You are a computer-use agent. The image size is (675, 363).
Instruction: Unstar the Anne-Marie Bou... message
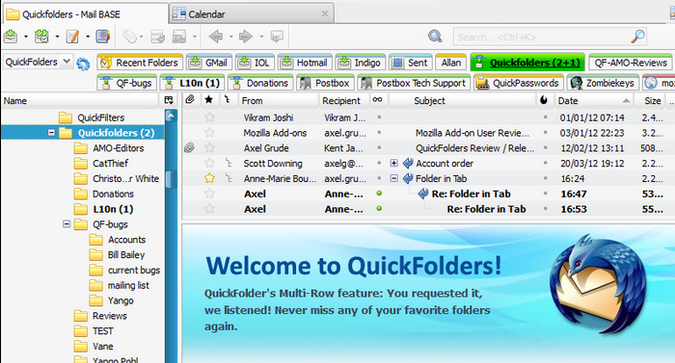point(209,178)
